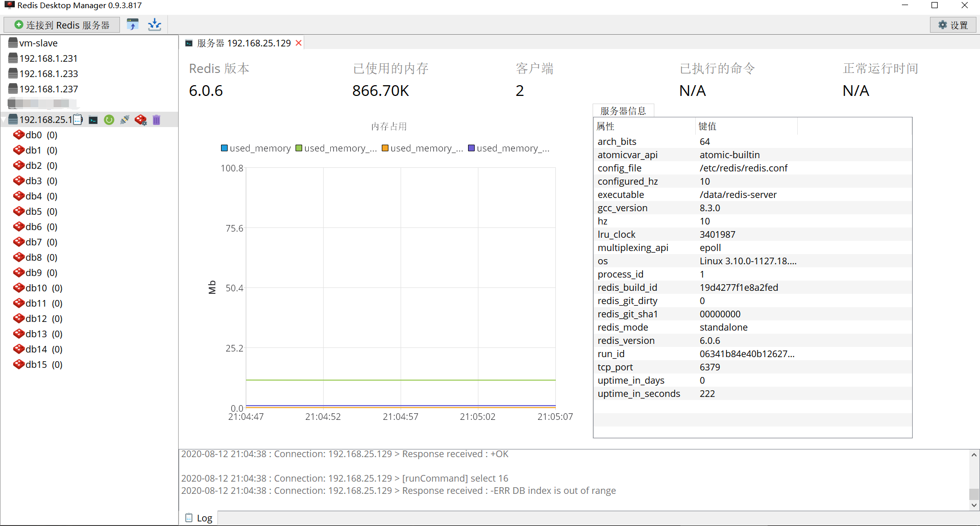The image size is (980, 526).
Task: Open the settings (设置) button
Action: 953,25
